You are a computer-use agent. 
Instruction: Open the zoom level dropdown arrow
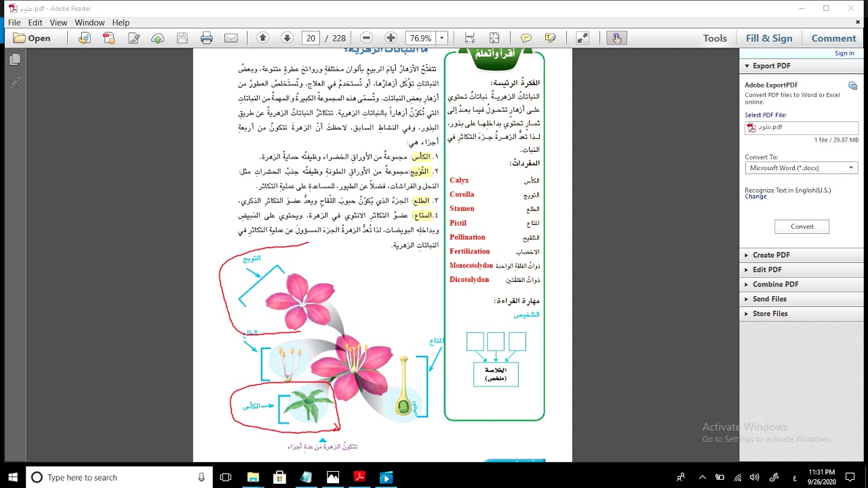coord(442,38)
